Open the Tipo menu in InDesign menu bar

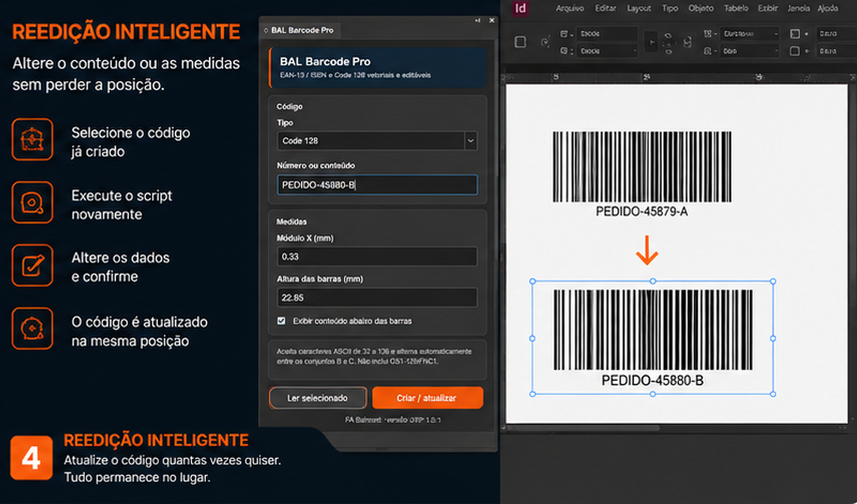(x=670, y=8)
